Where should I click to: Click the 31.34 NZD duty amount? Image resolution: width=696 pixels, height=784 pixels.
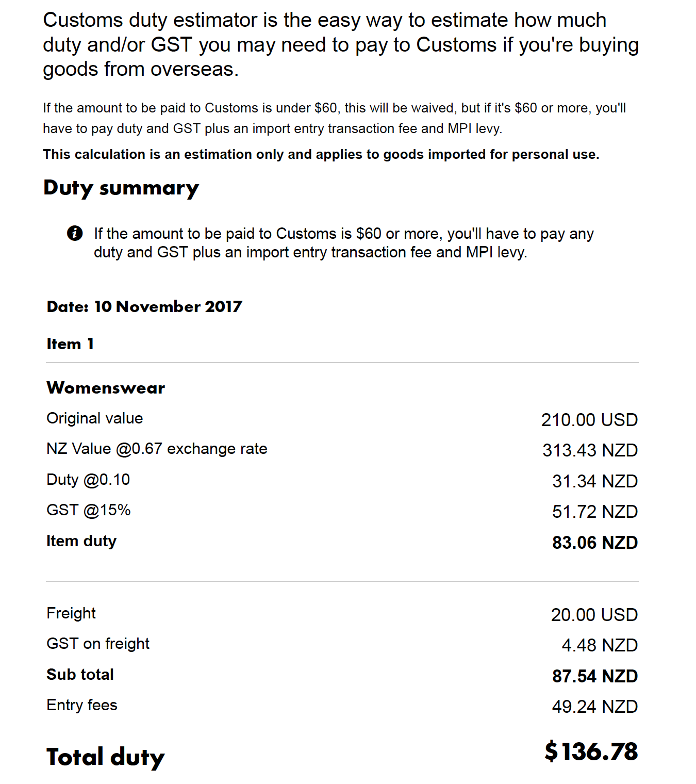[595, 481]
